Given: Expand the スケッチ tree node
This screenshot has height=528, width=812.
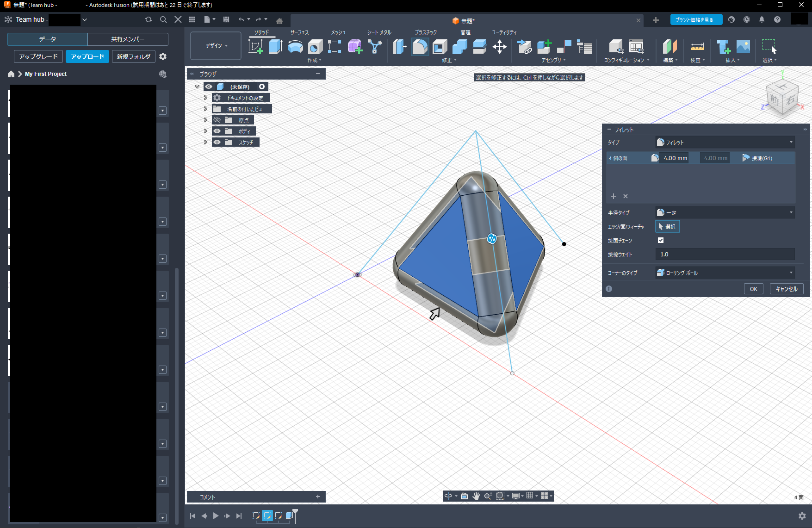Looking at the screenshot, I should [205, 143].
